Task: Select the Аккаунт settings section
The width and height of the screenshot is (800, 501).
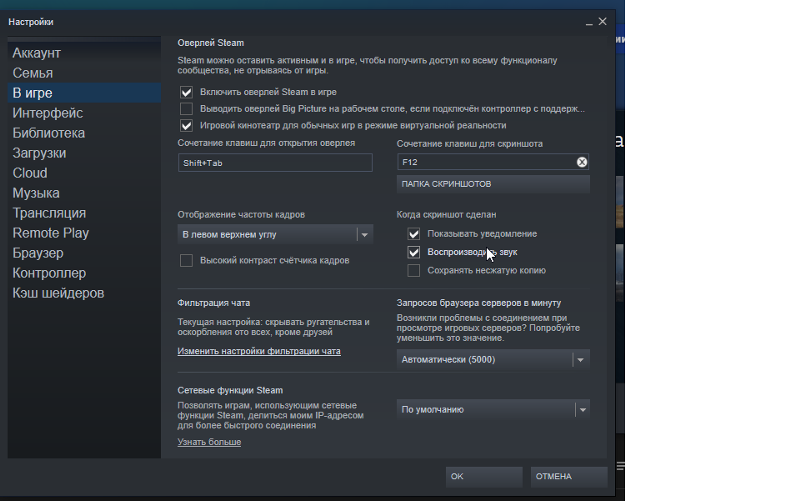Action: pos(84,53)
